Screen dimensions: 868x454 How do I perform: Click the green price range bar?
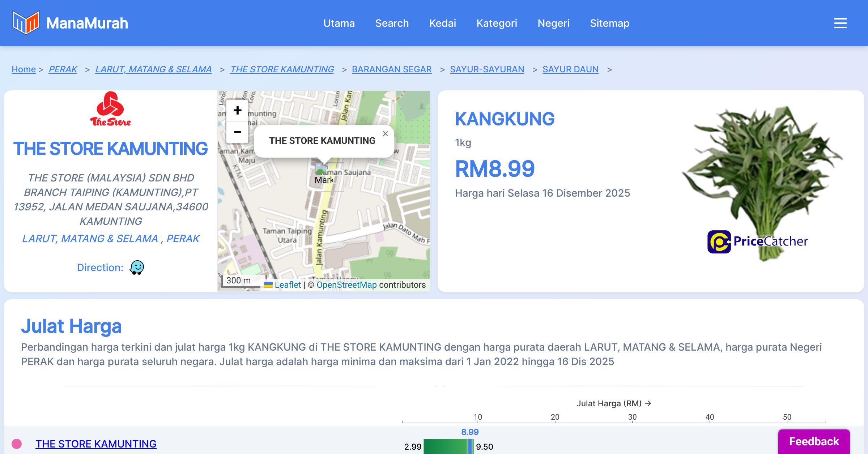(x=445, y=447)
